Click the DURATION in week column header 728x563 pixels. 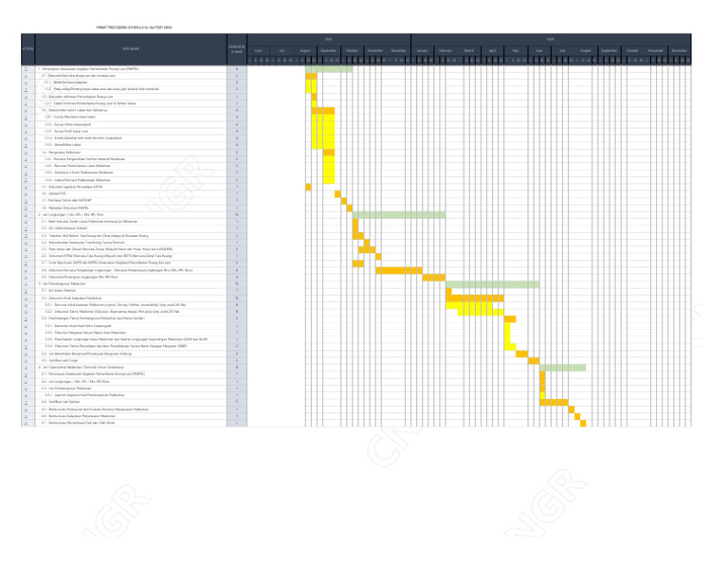tap(237, 48)
